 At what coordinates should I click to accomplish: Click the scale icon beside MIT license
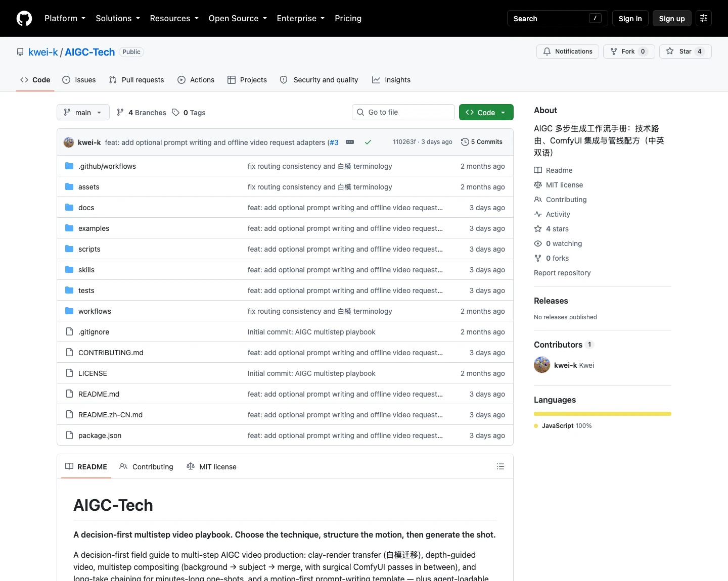pyautogui.click(x=538, y=185)
